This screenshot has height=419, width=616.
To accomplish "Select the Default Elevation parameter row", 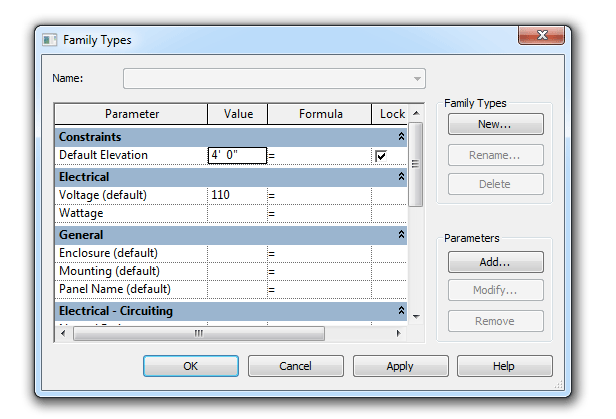I will (x=131, y=155).
